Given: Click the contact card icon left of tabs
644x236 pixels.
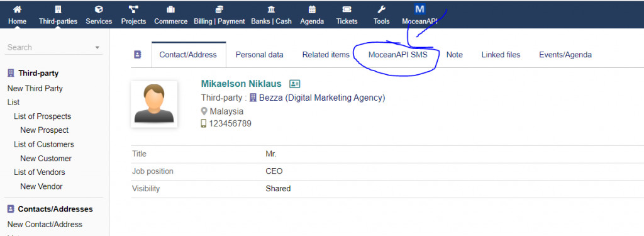Looking at the screenshot, I should tap(138, 54).
